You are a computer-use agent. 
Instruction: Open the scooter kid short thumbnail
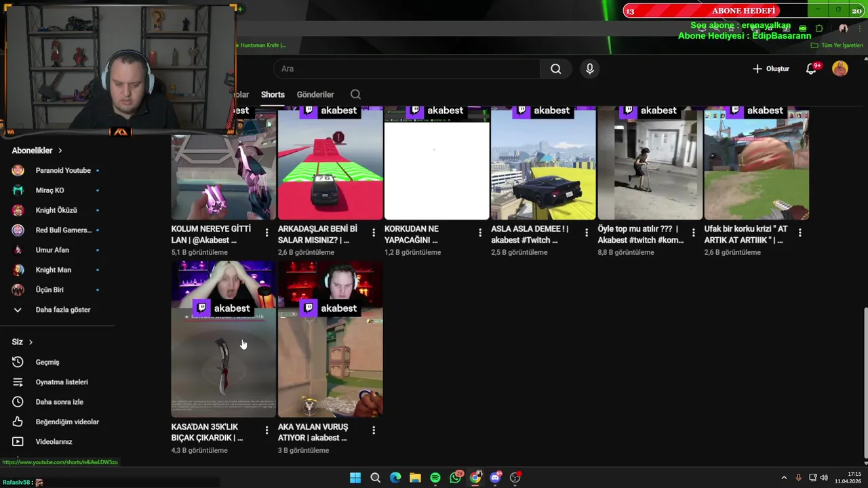650,163
